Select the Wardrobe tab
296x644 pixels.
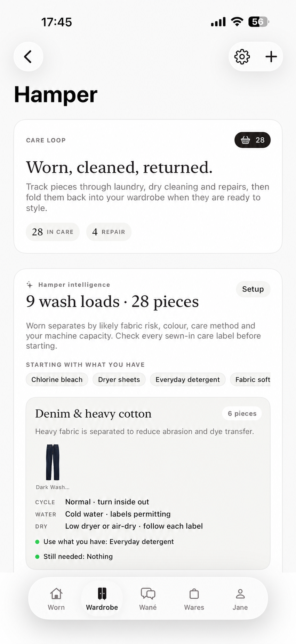102,599
